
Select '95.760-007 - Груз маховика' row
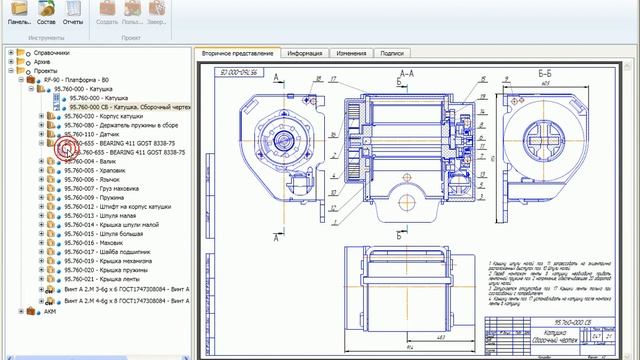(x=102, y=189)
